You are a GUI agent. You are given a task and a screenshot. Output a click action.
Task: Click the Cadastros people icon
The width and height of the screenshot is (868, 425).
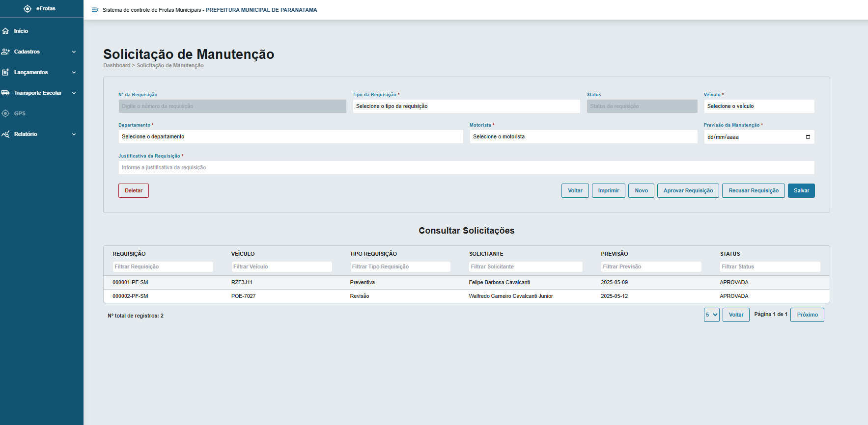6,52
